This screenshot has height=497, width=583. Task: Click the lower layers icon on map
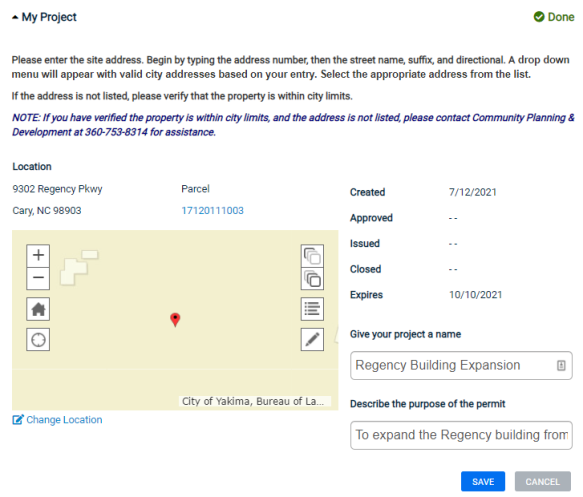pyautogui.click(x=312, y=279)
